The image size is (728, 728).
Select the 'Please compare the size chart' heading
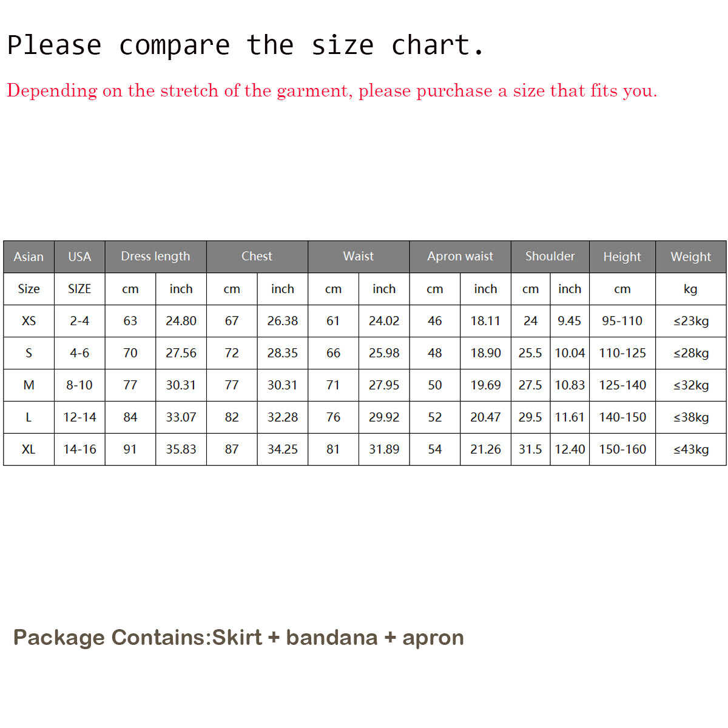(246, 45)
